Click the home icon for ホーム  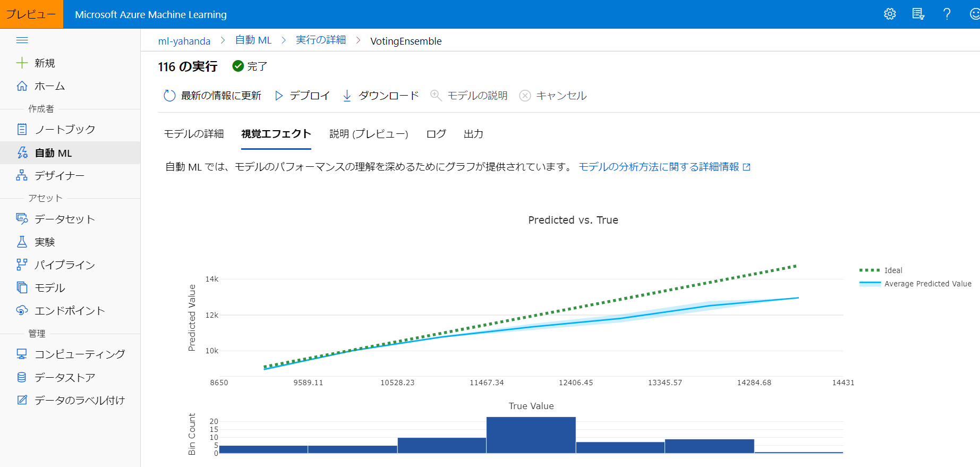(22, 86)
